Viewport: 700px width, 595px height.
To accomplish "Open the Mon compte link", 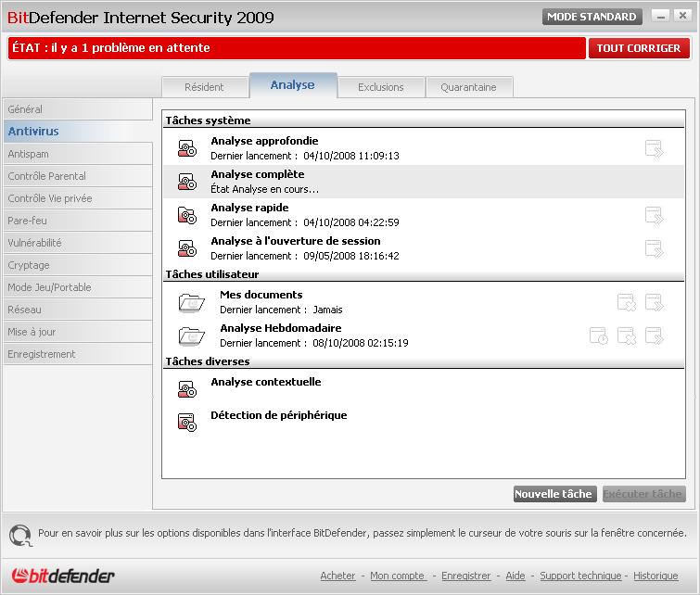I will 398,576.
